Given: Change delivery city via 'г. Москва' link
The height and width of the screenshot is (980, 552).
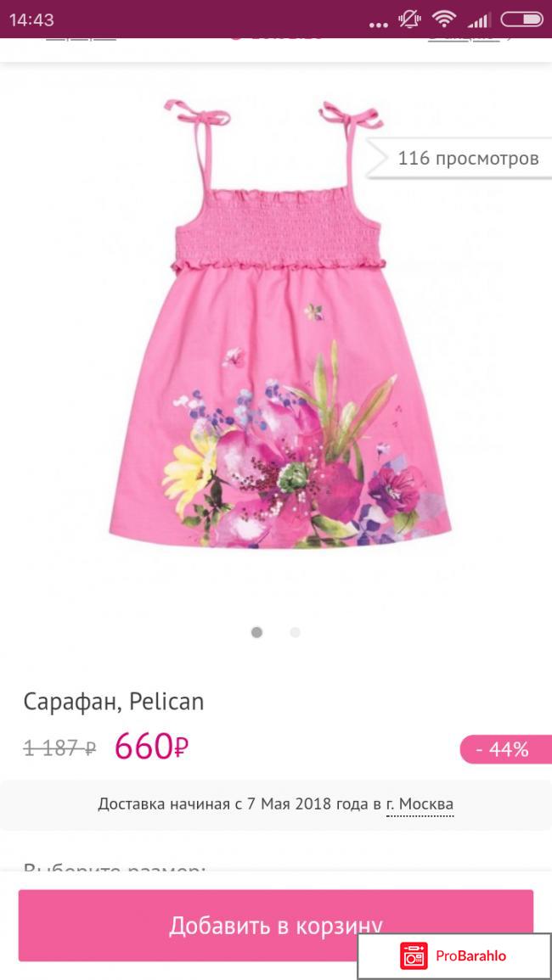Looking at the screenshot, I should click(420, 804).
